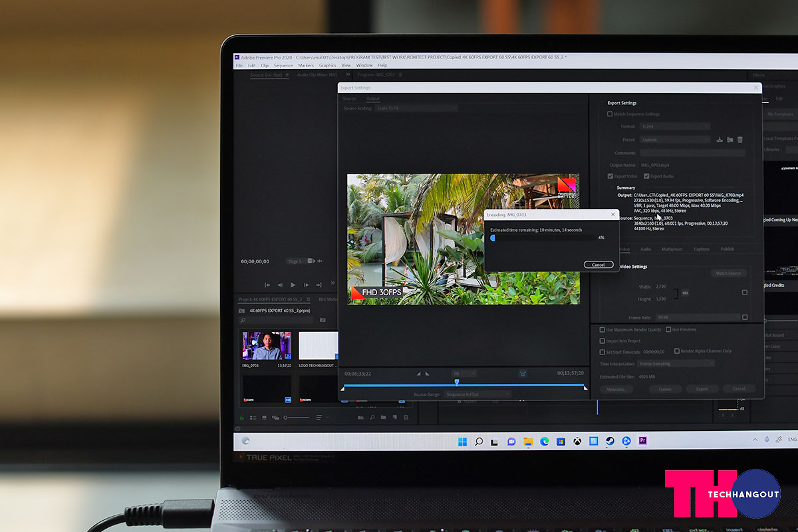The width and height of the screenshot is (798, 532).
Task: Click Clear trash icon in Project panel
Action: [406, 418]
